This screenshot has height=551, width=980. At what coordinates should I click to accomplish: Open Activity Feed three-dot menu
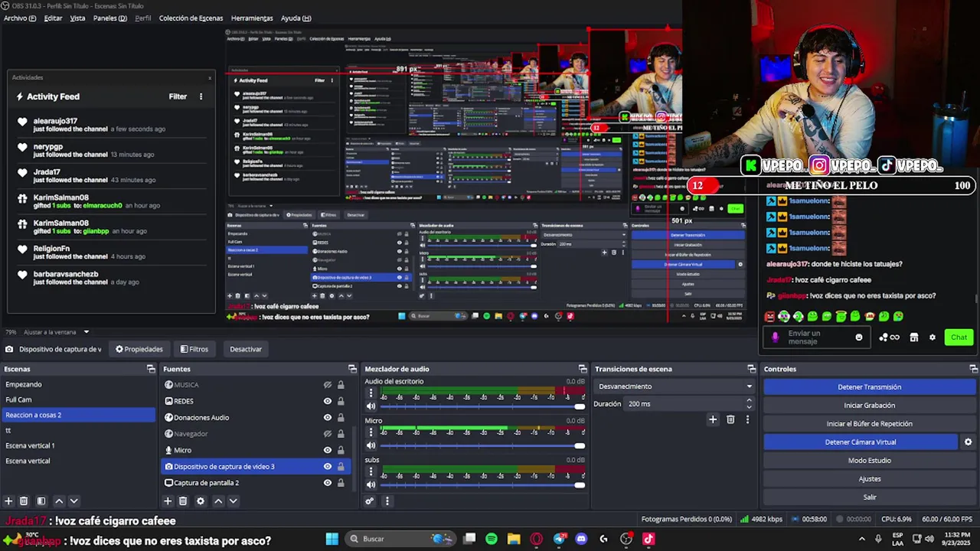point(201,96)
